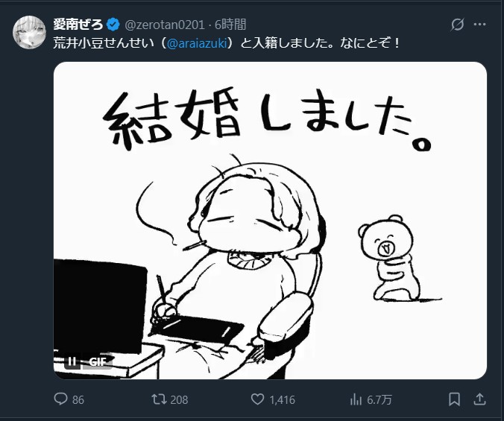Image resolution: width=504 pixels, height=421 pixels.
Task: Open the 愛南ぜろ display name
Action: click(78, 25)
